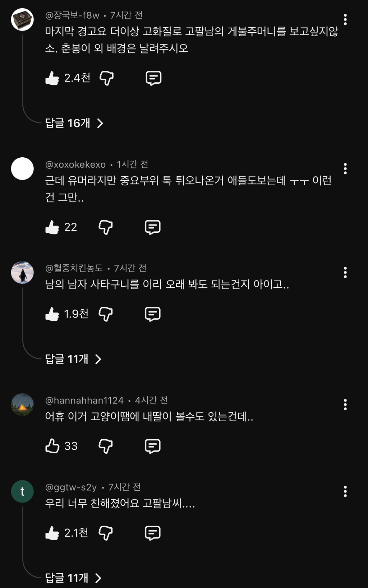Screen dimensions: 368x588
Task: Expand the 16 replies thread
Action: [74, 123]
